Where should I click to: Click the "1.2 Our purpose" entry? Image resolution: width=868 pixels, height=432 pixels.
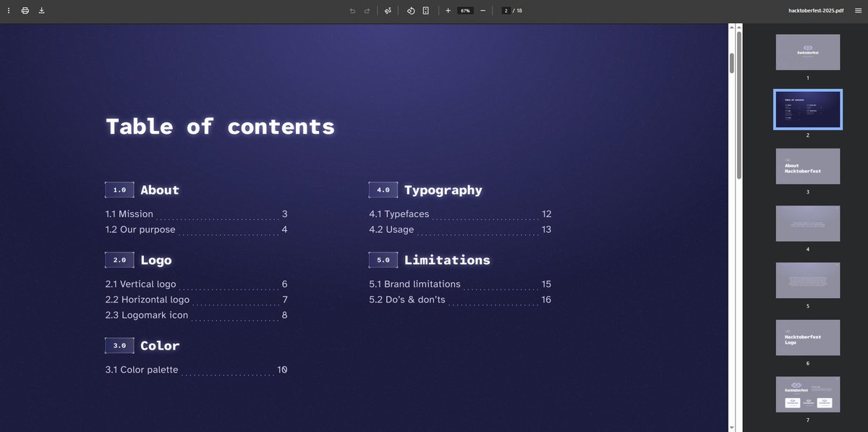[140, 229]
